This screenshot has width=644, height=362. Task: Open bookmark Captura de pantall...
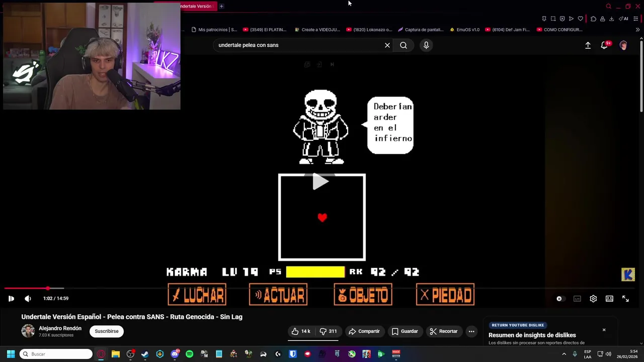[421, 30]
